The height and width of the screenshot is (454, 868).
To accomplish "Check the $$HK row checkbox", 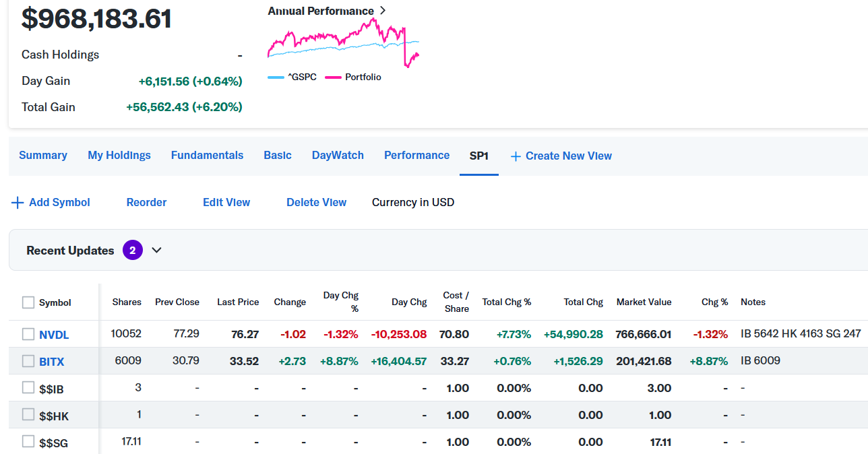I will pos(28,415).
